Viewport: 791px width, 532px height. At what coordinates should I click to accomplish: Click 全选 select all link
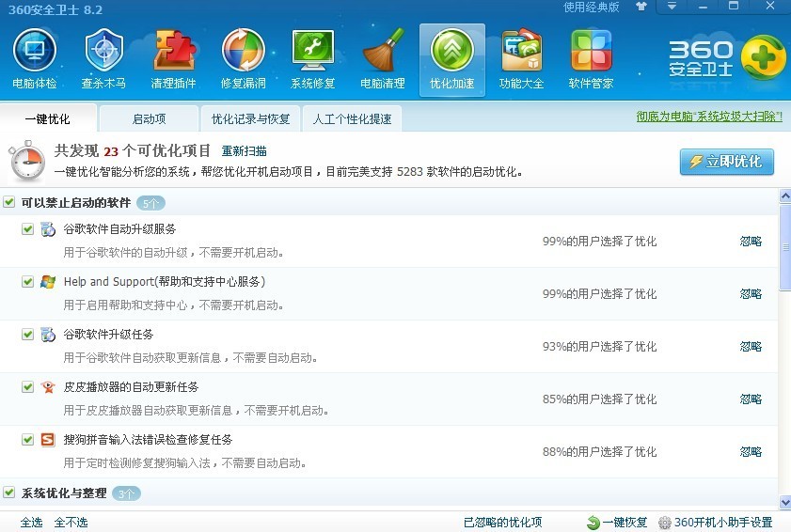(x=31, y=523)
